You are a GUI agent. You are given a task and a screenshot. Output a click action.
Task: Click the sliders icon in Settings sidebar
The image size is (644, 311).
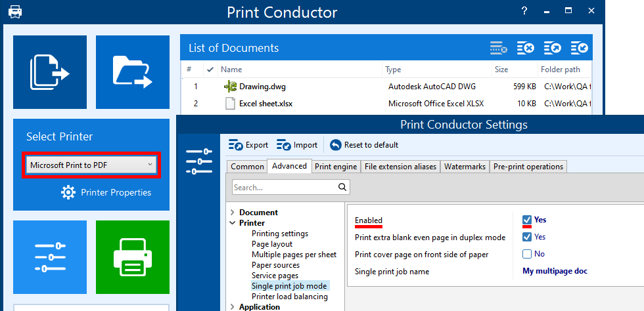click(198, 161)
